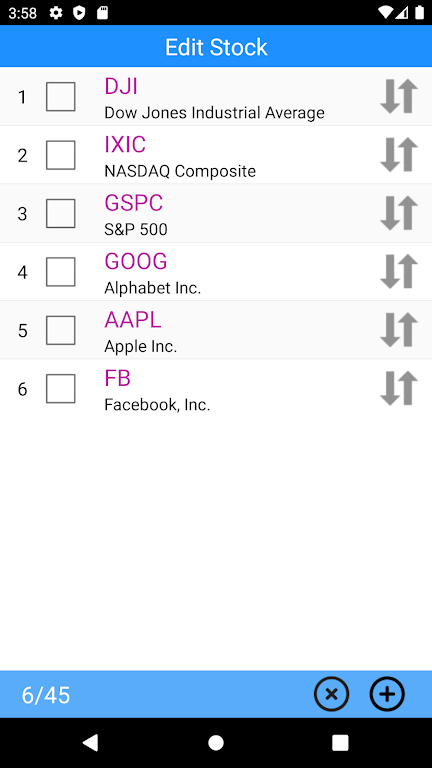Select the AAPL ticker label

(x=133, y=320)
